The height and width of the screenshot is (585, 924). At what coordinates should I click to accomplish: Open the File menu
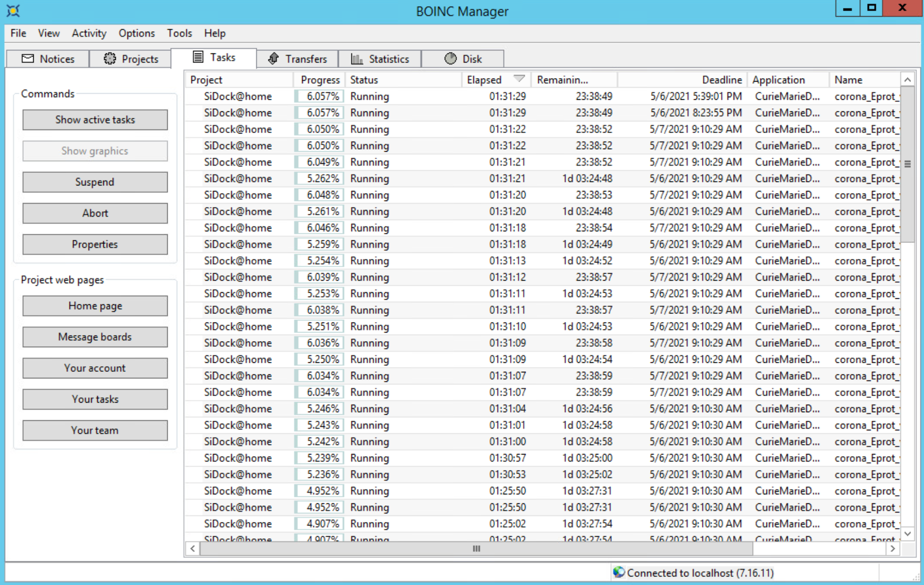18,33
